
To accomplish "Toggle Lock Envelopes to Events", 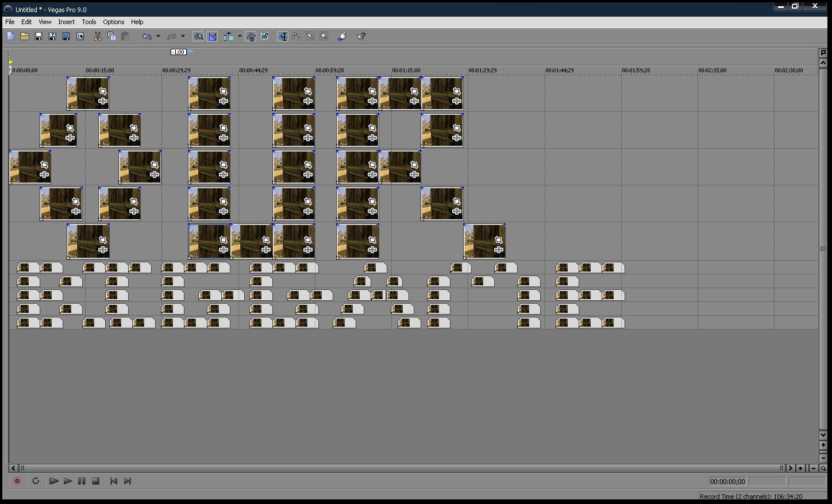I will point(251,36).
